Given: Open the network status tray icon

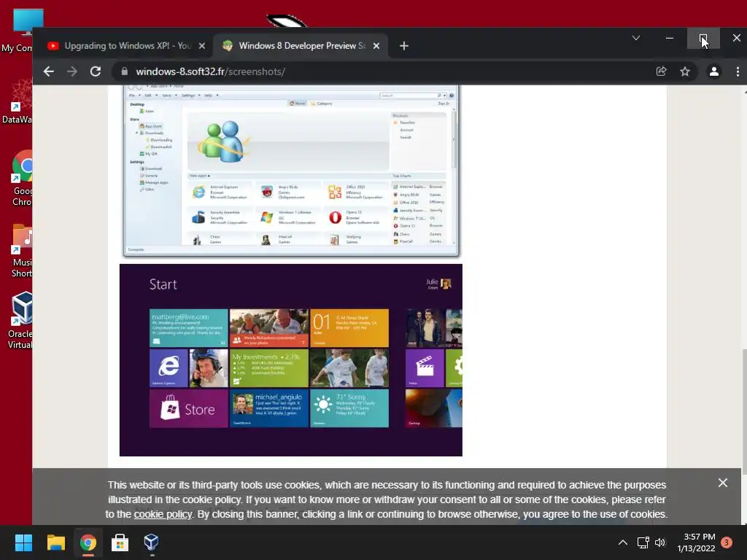Looking at the screenshot, I should [643, 542].
